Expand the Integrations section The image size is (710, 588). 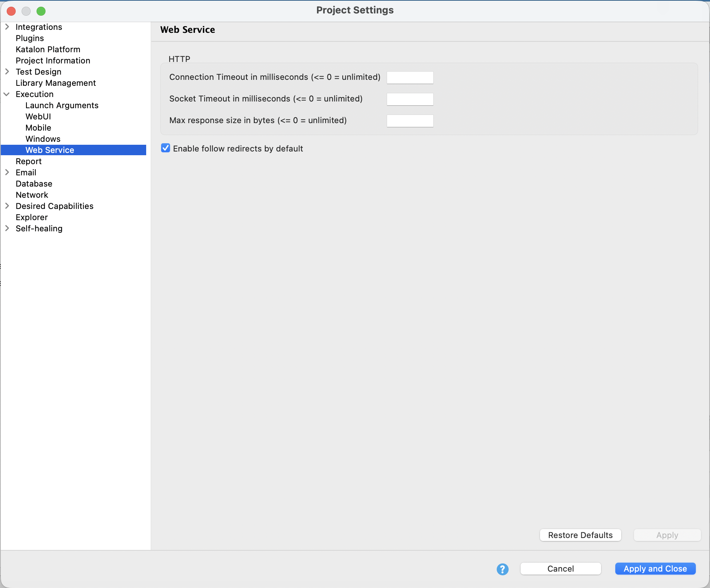coord(7,26)
